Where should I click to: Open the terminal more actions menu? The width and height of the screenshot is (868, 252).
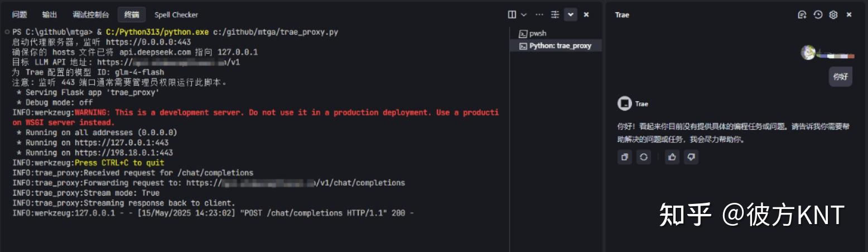pyautogui.click(x=539, y=15)
